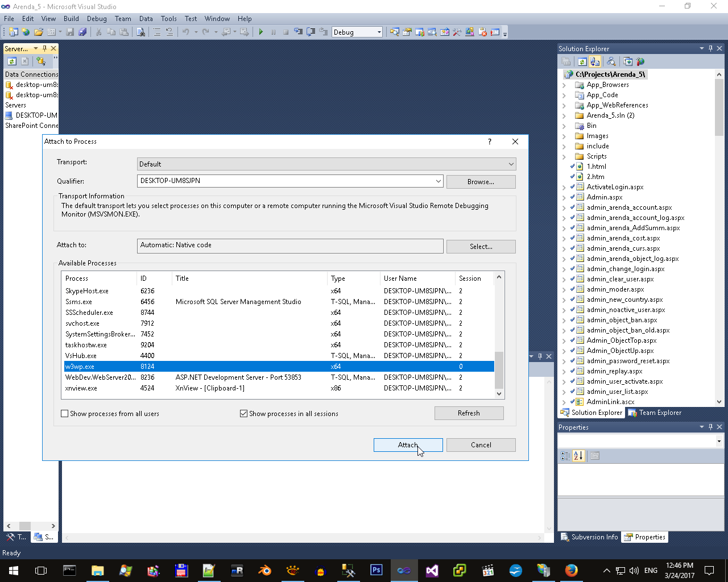
Task: Click the Browse... button
Action: coord(481,182)
